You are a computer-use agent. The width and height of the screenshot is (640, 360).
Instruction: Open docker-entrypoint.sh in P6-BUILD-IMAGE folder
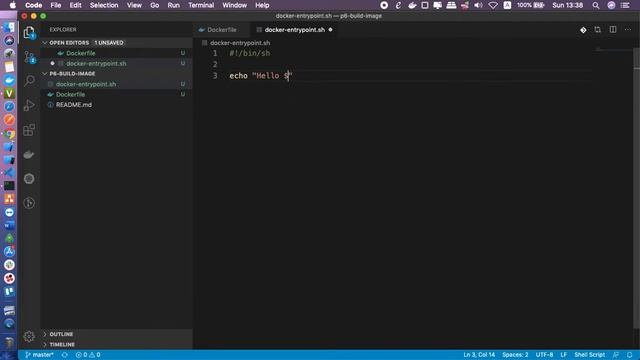[x=116, y=84]
